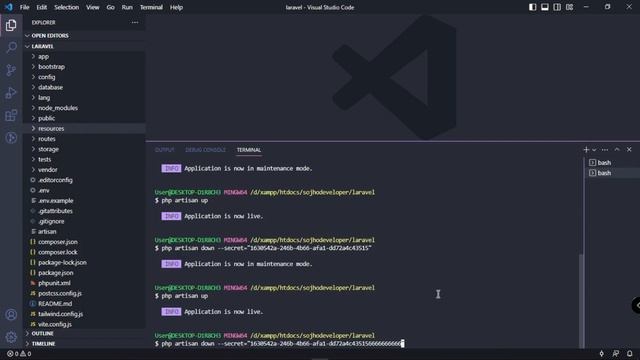
Task: Open the Manage gear icon
Action: click(x=11, y=337)
